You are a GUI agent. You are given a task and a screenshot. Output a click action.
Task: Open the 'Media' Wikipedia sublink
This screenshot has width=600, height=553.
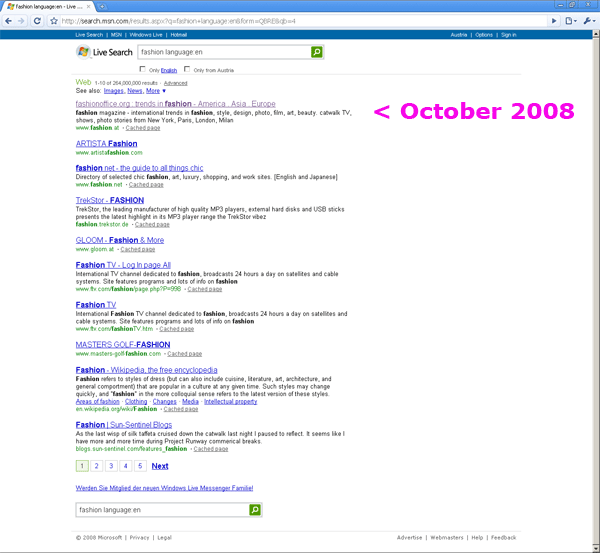(190, 401)
